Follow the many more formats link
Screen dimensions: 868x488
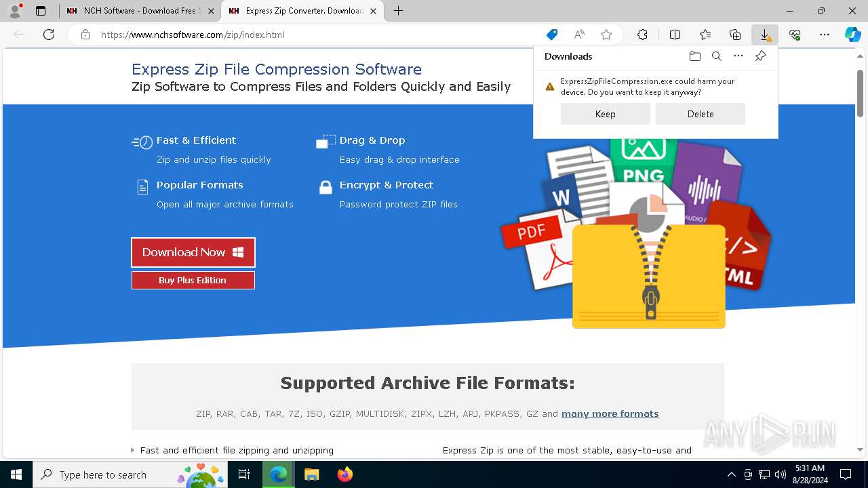coord(610,413)
